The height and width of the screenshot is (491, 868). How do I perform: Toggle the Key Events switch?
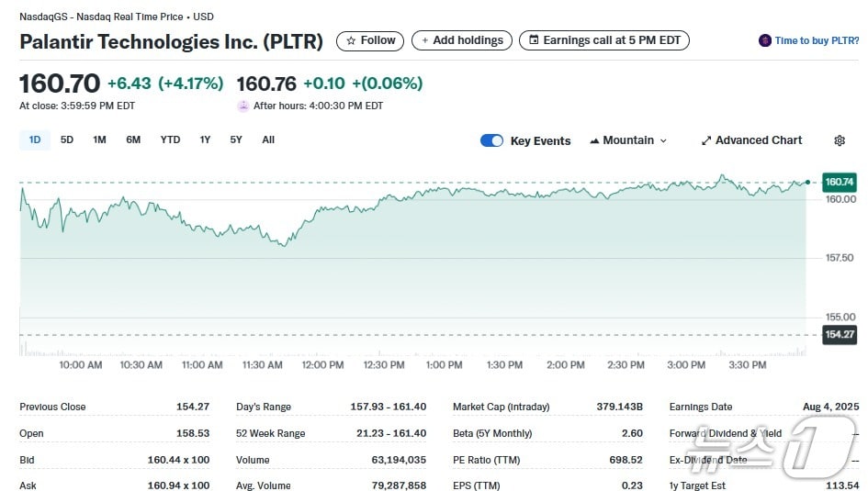pyautogui.click(x=491, y=140)
